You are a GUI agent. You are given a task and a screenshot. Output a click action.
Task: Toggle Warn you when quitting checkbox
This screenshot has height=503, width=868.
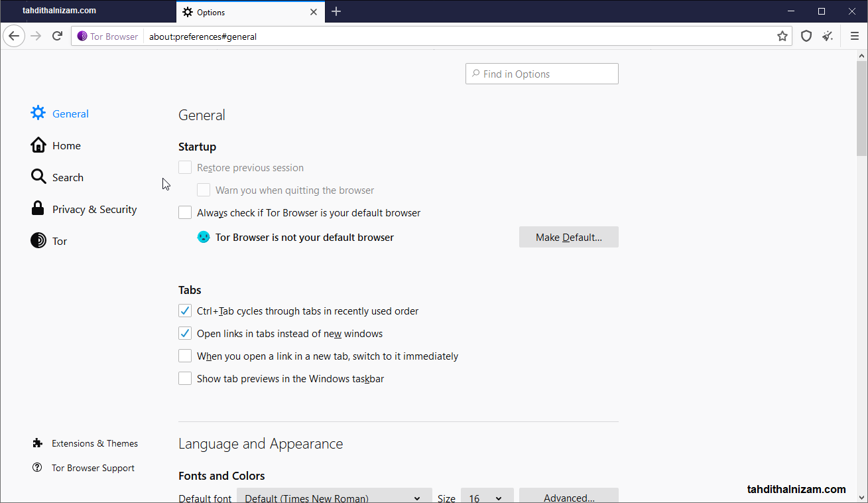204,190
